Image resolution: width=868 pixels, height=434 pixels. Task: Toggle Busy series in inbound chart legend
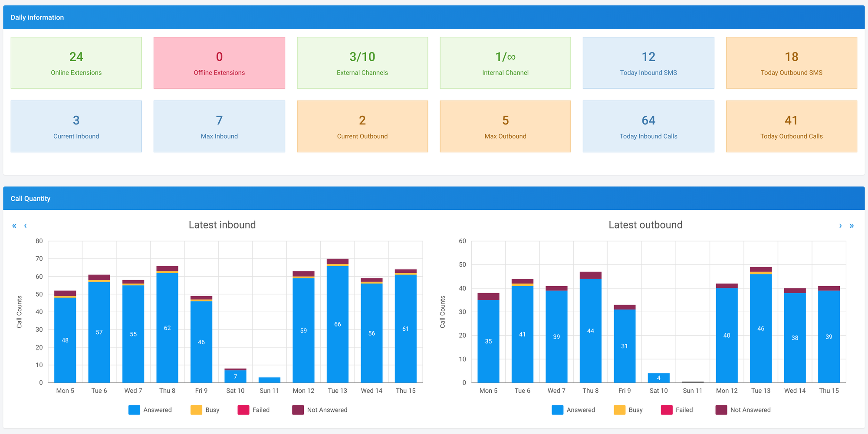205,410
